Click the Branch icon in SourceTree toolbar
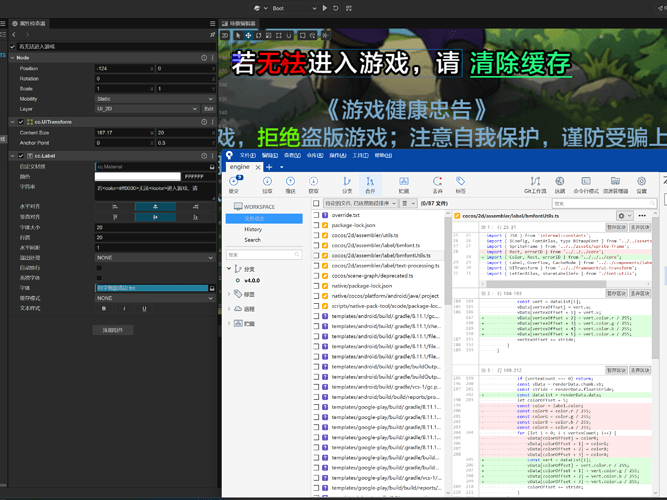Viewport: 667px width, 500px height. point(347,181)
